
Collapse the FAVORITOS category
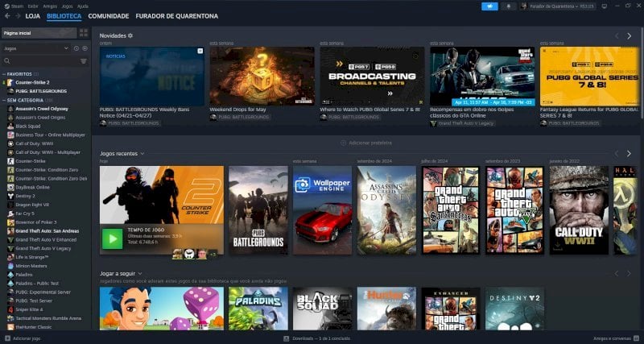(x=4, y=74)
